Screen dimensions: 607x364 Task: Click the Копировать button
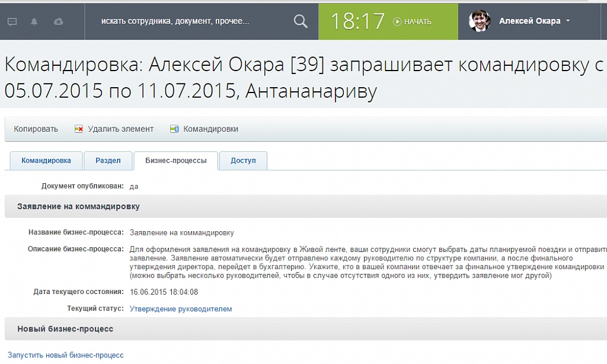click(36, 129)
